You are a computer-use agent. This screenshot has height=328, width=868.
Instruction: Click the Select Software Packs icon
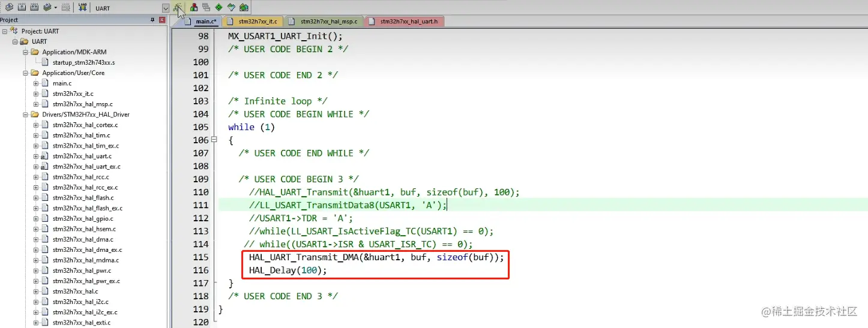(231, 8)
